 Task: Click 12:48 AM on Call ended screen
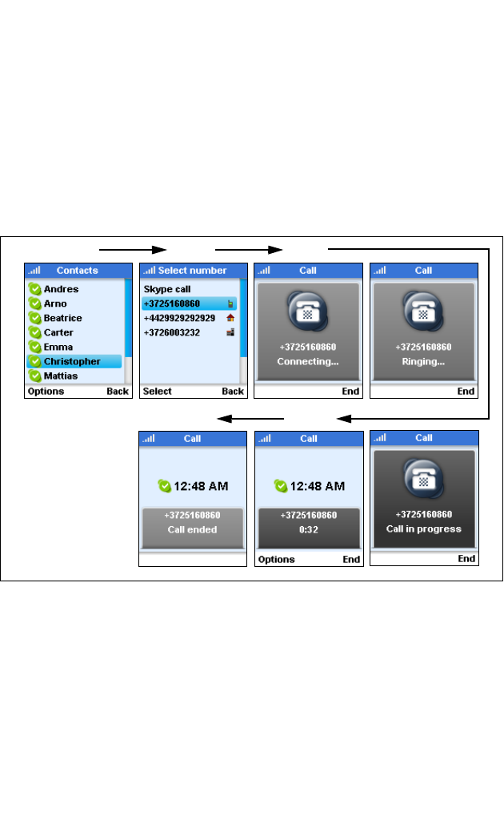[201, 486]
